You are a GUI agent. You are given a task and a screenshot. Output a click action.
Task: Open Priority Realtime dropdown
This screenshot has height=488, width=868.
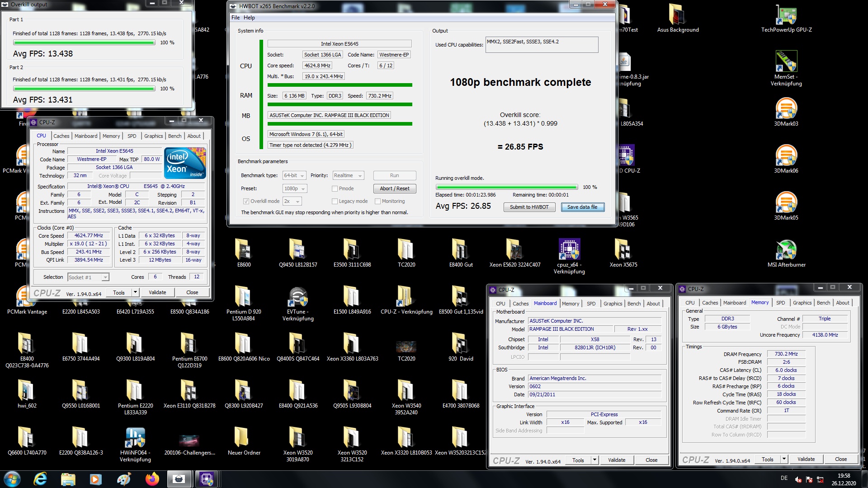click(x=348, y=176)
